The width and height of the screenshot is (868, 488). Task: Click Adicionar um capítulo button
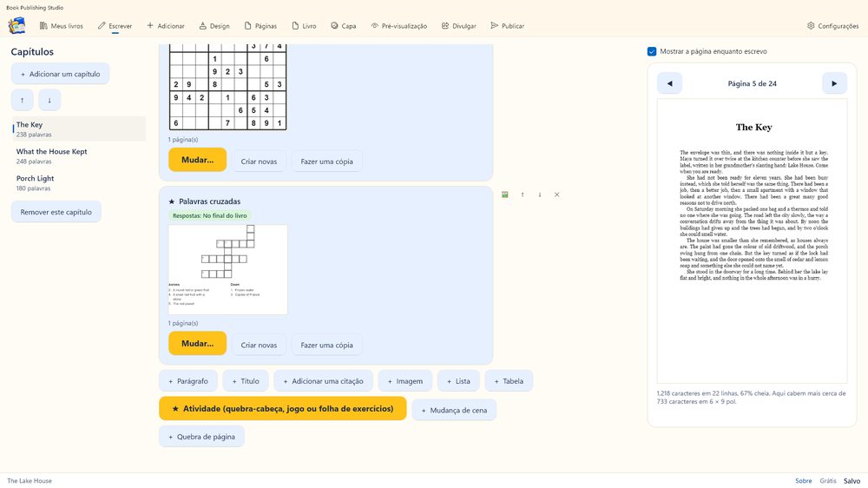[61, 74]
